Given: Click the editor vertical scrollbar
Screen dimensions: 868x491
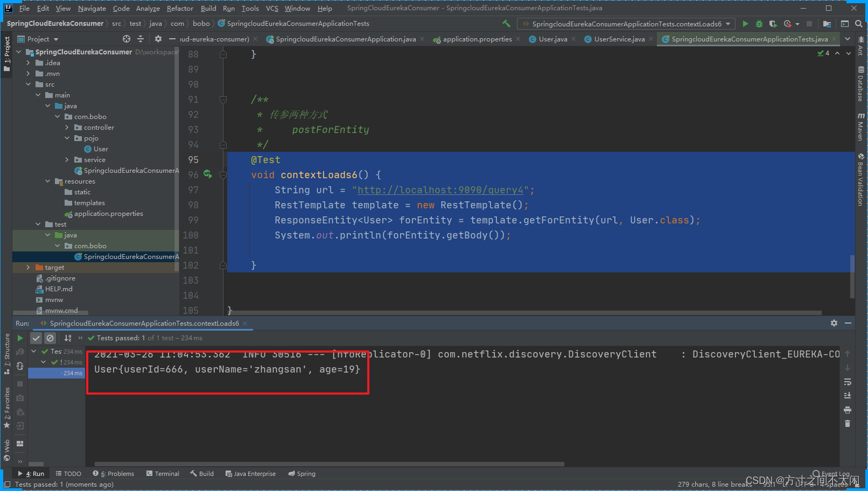Looking at the screenshot, I should point(852,276).
